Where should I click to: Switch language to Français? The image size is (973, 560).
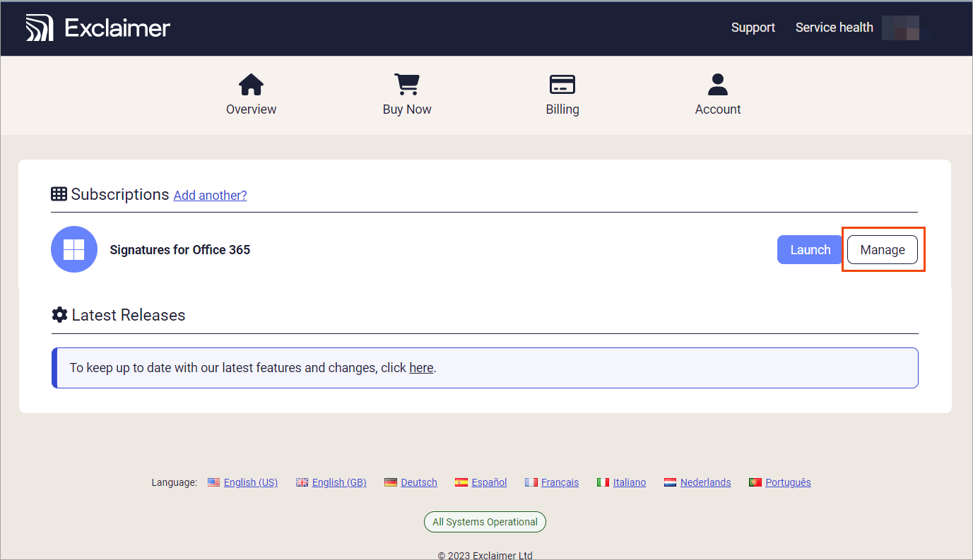click(x=560, y=482)
